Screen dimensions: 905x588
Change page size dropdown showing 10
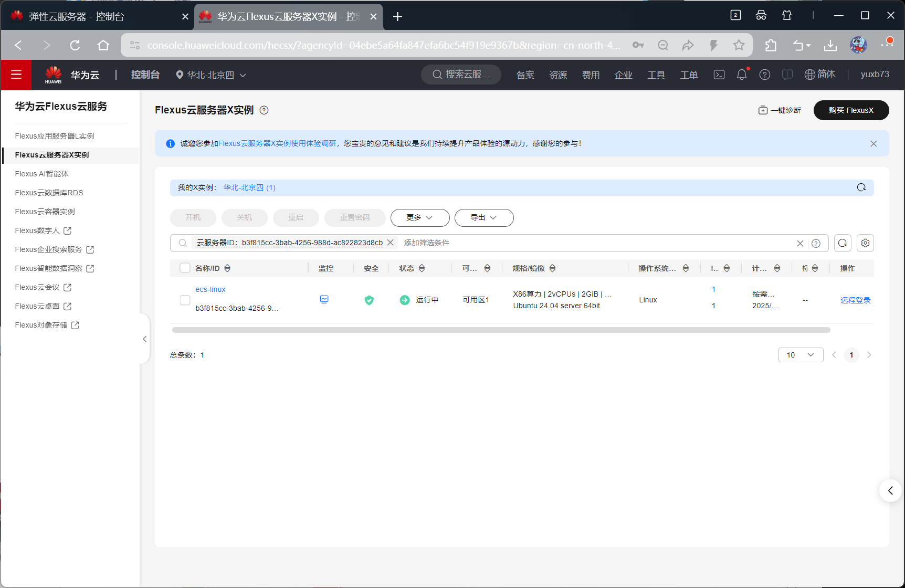(801, 355)
